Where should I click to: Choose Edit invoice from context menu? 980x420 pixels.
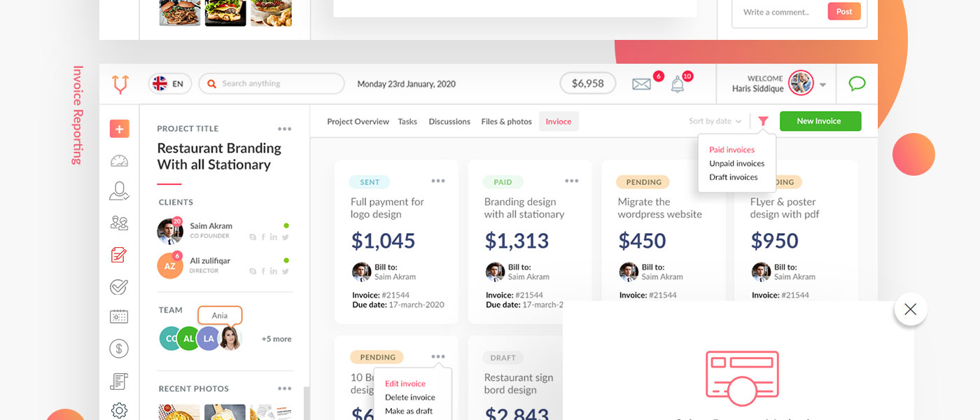click(x=405, y=384)
